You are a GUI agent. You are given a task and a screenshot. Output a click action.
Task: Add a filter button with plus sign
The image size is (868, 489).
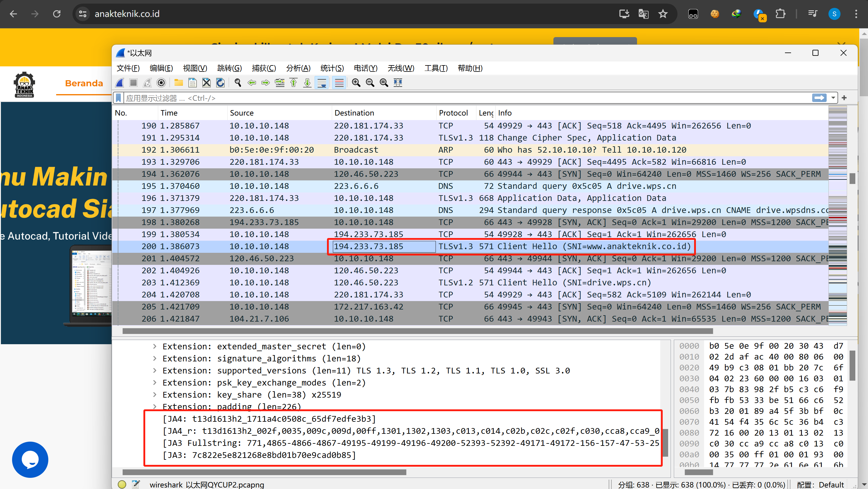844,98
